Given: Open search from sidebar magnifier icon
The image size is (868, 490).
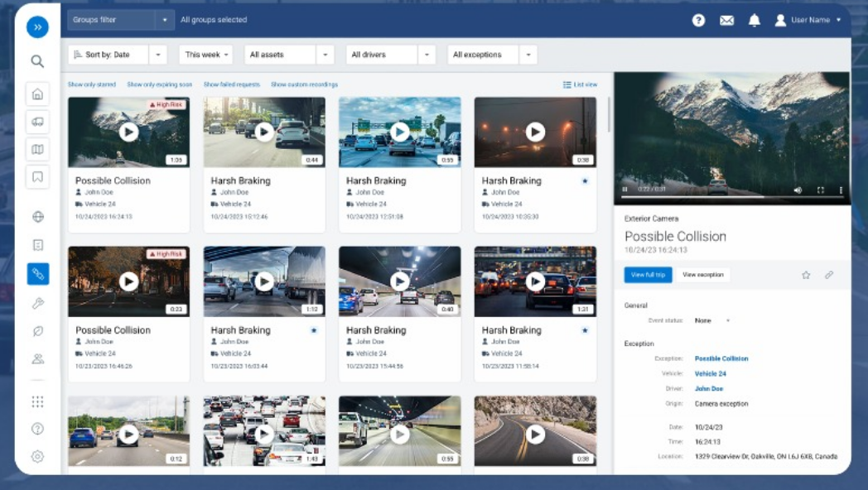Looking at the screenshot, I should pos(37,61).
